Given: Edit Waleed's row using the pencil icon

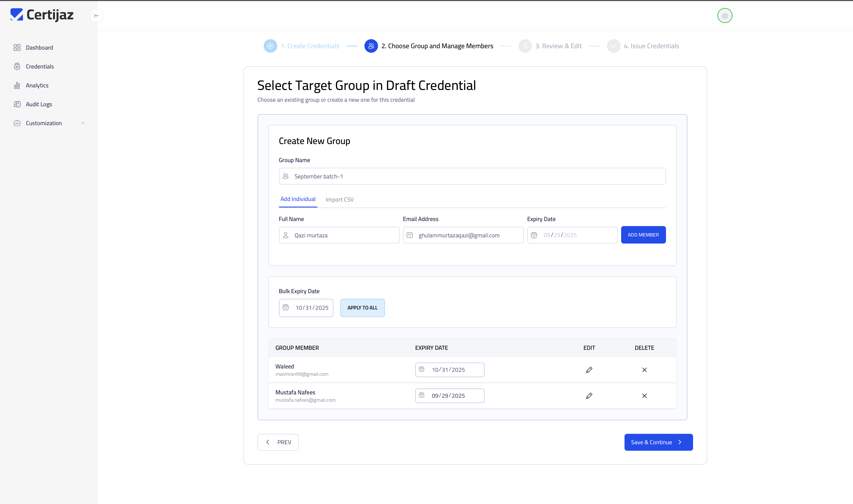Looking at the screenshot, I should click(589, 370).
